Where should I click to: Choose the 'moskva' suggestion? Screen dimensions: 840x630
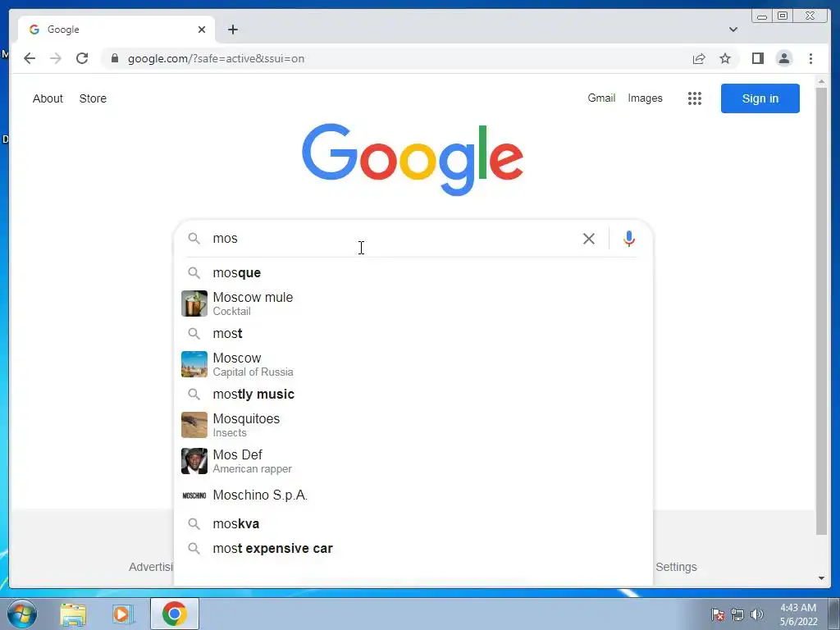pos(413,523)
